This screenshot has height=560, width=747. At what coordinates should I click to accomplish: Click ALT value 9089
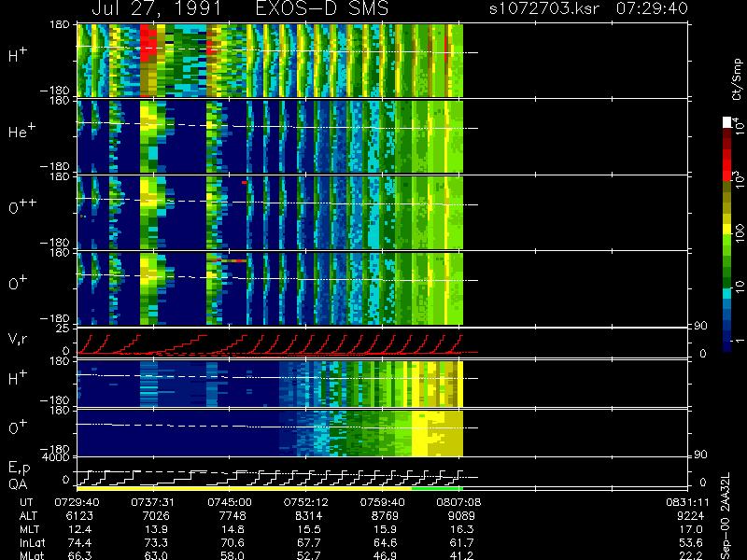pos(460,516)
